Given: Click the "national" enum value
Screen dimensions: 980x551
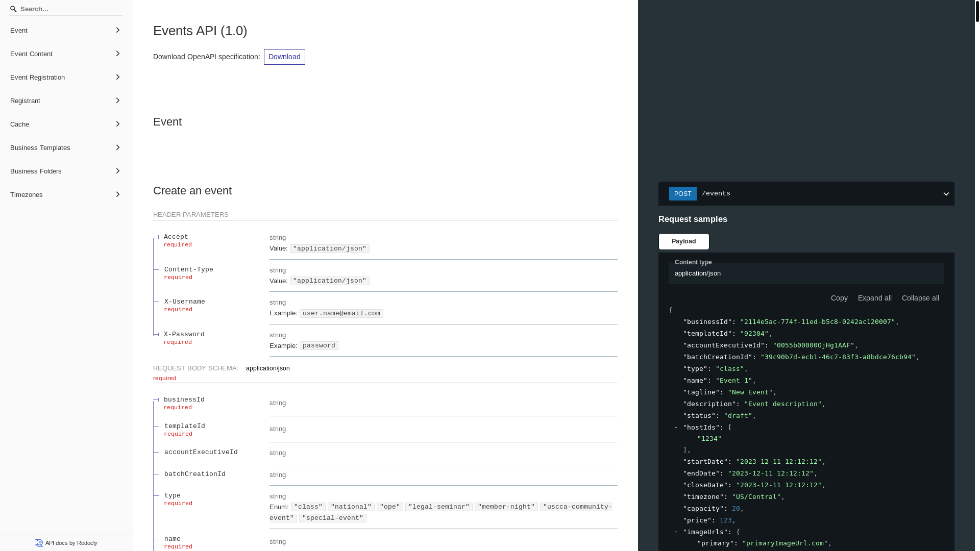Looking at the screenshot, I should coord(351,507).
